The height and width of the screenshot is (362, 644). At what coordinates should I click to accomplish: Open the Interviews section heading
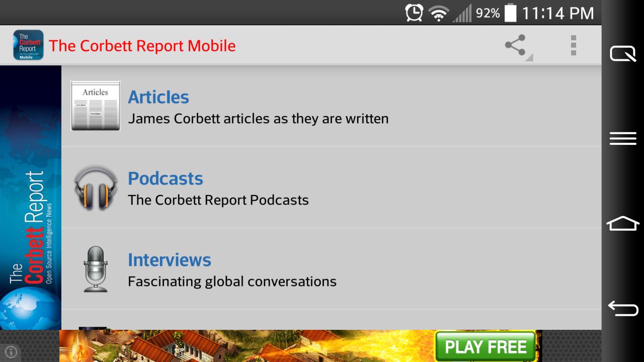pyautogui.click(x=170, y=259)
